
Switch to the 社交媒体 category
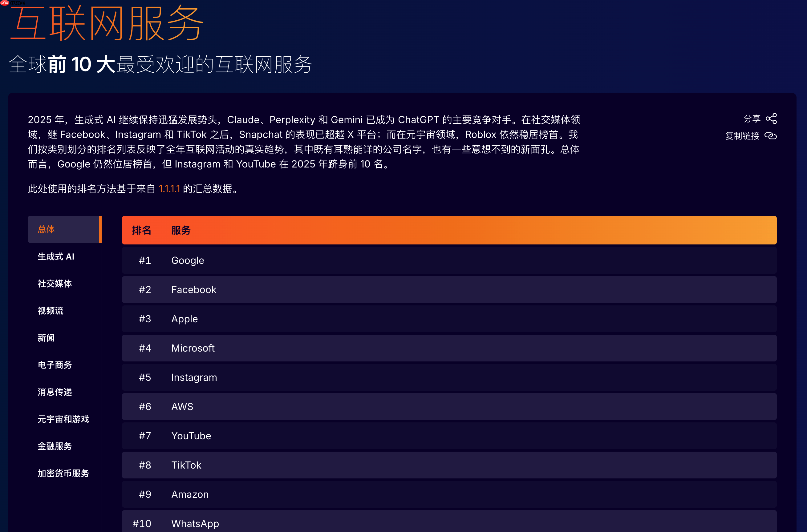pyautogui.click(x=55, y=284)
